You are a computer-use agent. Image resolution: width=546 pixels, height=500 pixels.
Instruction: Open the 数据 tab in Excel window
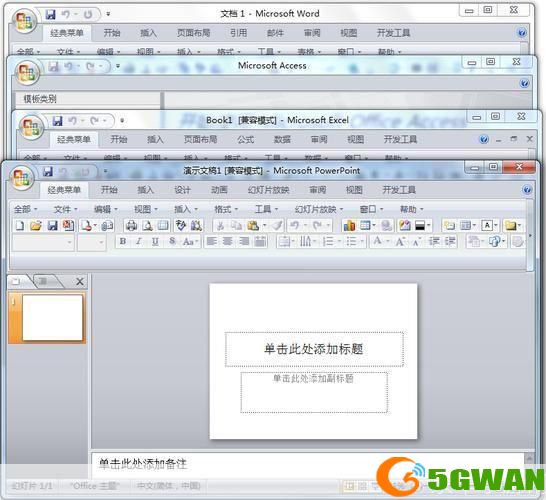(282, 140)
